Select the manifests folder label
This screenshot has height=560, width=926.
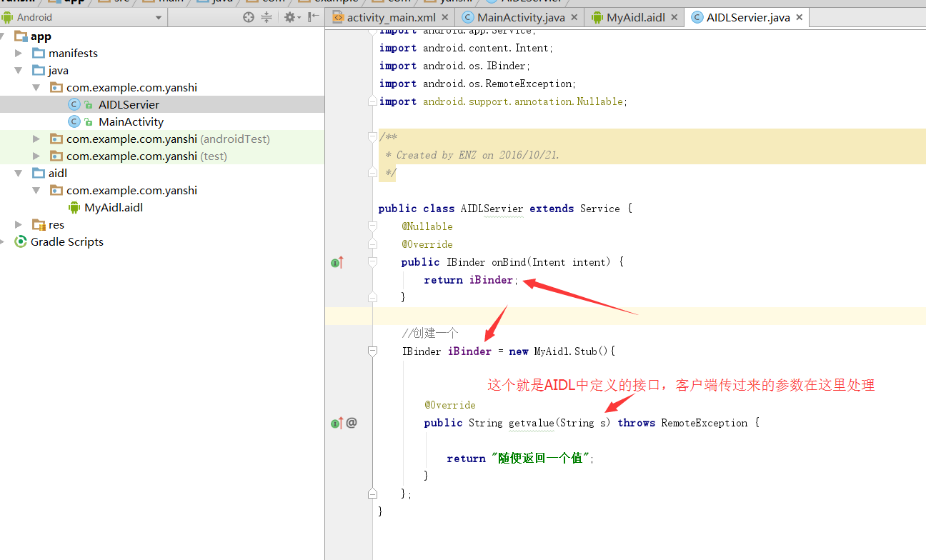click(73, 53)
